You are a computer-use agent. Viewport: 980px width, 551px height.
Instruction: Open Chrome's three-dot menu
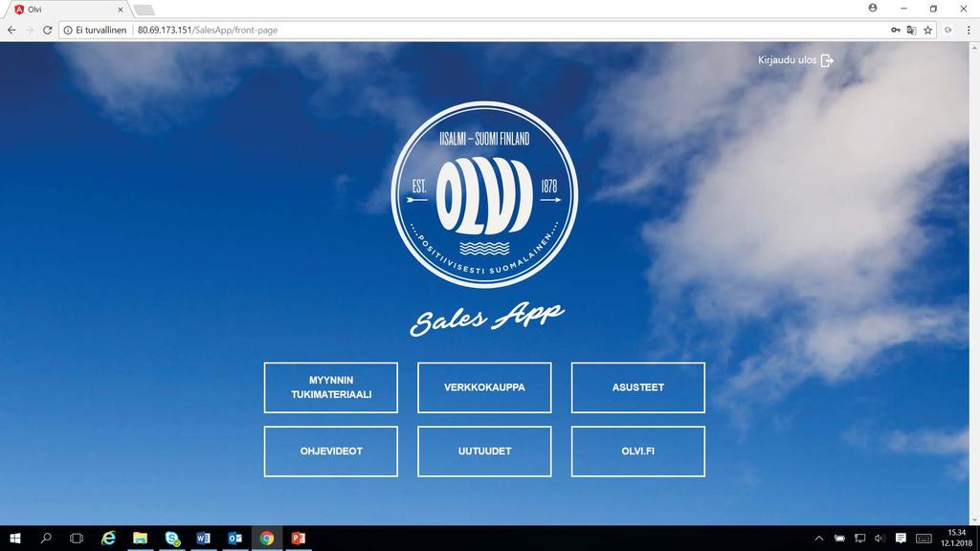click(x=969, y=30)
